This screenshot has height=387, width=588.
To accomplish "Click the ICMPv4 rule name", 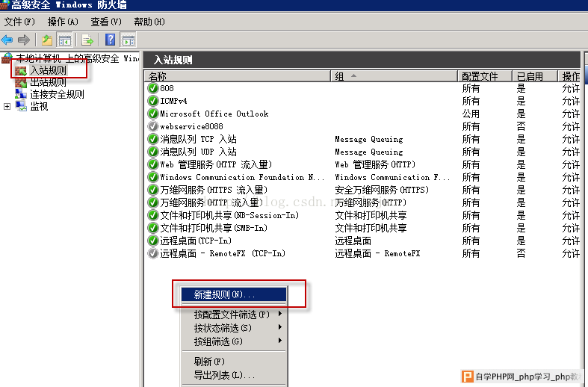I will coord(173,101).
